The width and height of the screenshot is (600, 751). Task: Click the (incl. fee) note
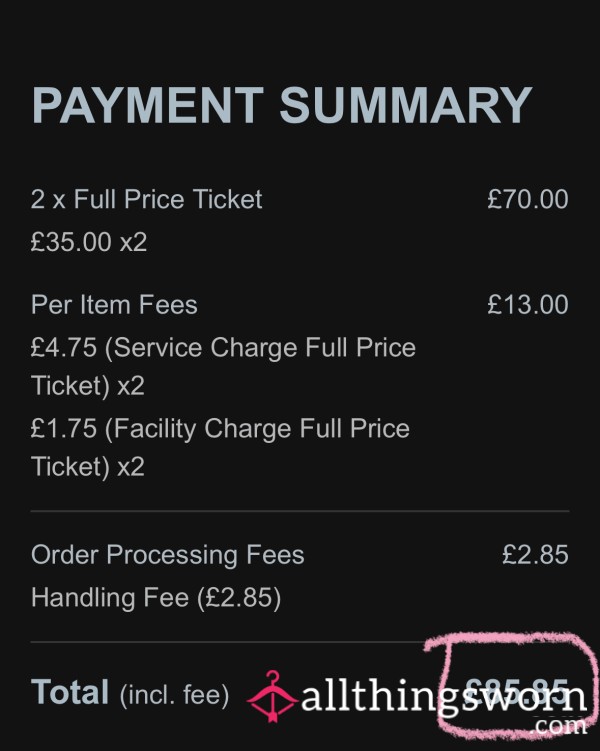tap(174, 695)
